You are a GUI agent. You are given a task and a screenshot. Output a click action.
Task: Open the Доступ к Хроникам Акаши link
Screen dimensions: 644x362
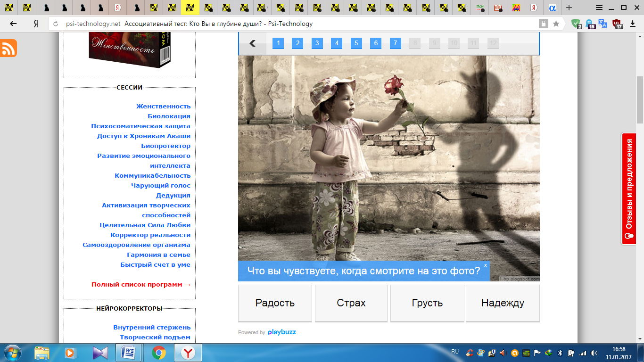tap(144, 136)
